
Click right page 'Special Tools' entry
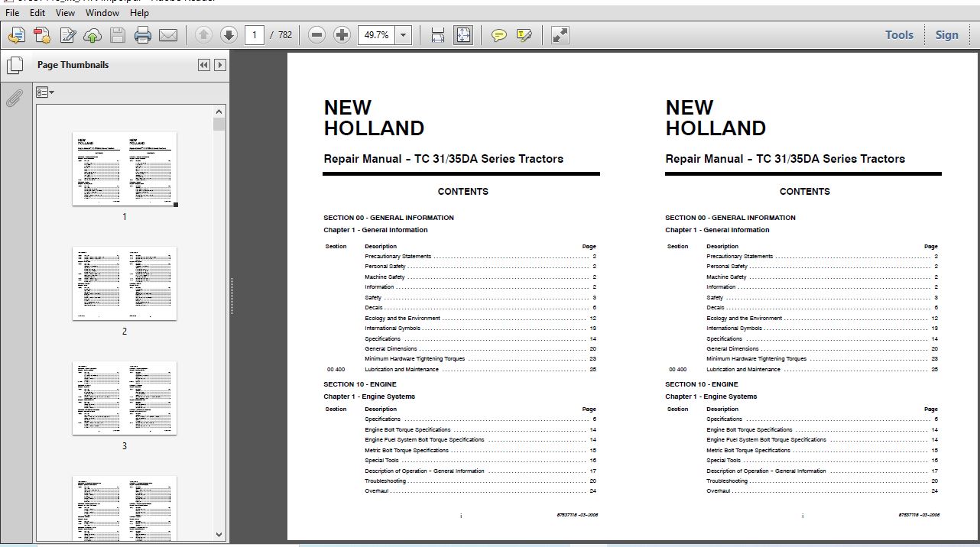tap(723, 461)
